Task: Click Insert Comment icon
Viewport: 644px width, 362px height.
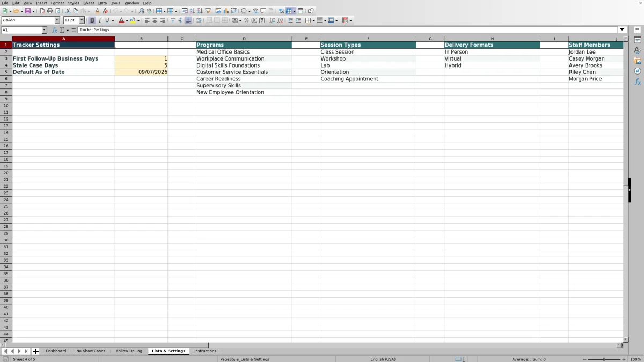Action: [263, 11]
